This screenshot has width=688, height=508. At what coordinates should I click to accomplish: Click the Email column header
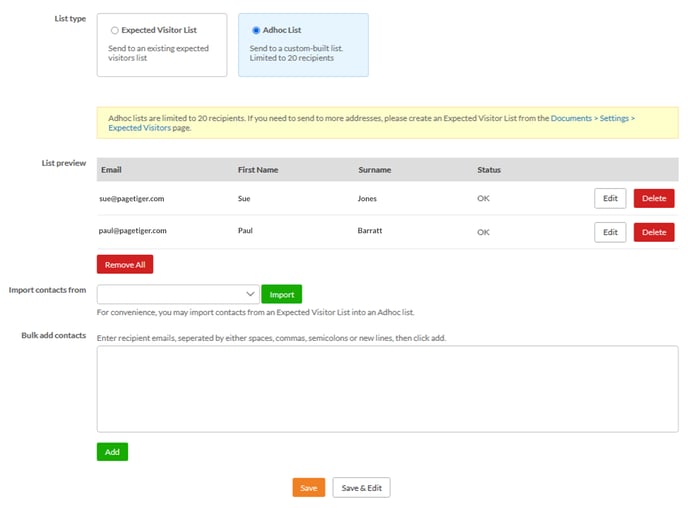click(x=111, y=170)
